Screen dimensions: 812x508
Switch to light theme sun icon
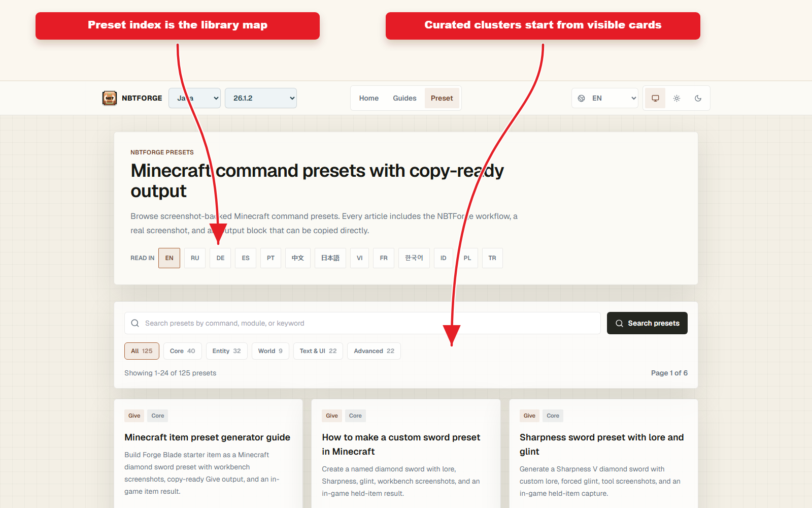click(x=676, y=98)
